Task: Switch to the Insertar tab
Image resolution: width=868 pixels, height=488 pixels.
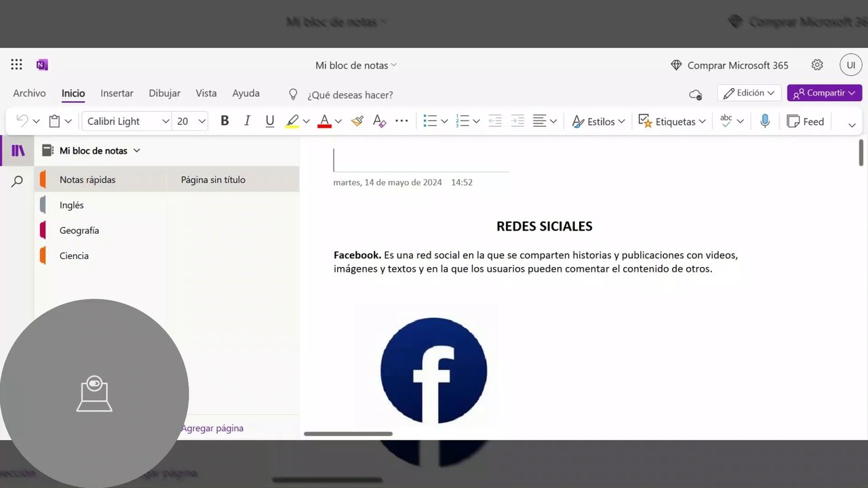Action: [x=117, y=94]
